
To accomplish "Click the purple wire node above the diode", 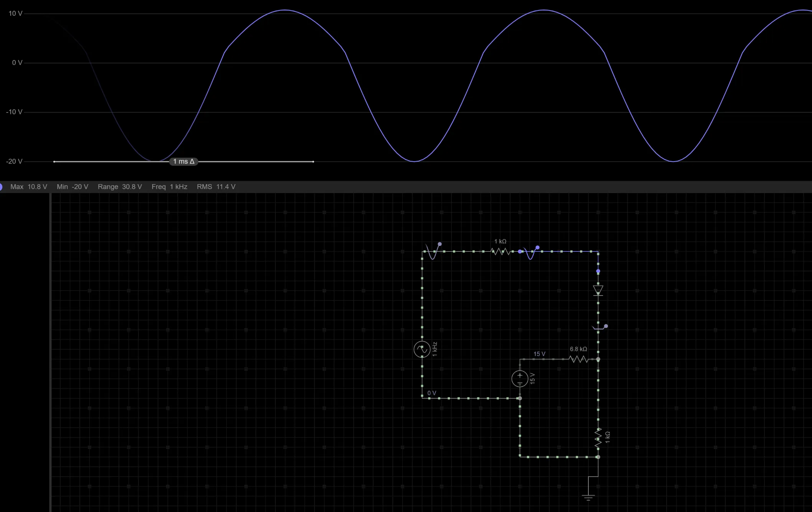I will pyautogui.click(x=598, y=271).
